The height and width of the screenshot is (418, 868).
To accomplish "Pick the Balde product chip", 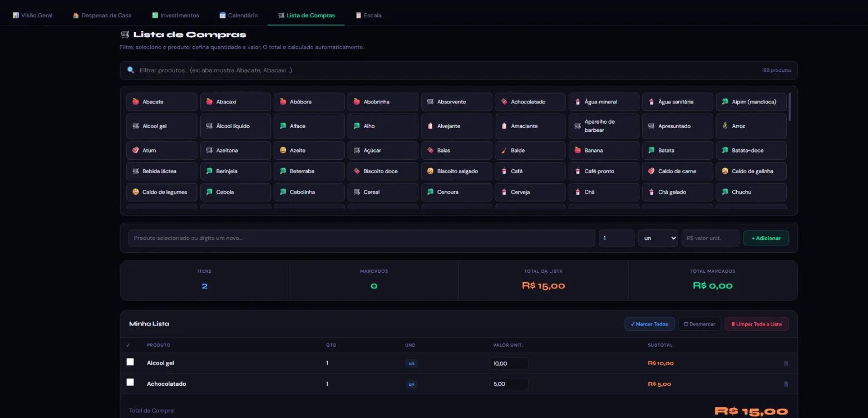I will click(x=530, y=150).
